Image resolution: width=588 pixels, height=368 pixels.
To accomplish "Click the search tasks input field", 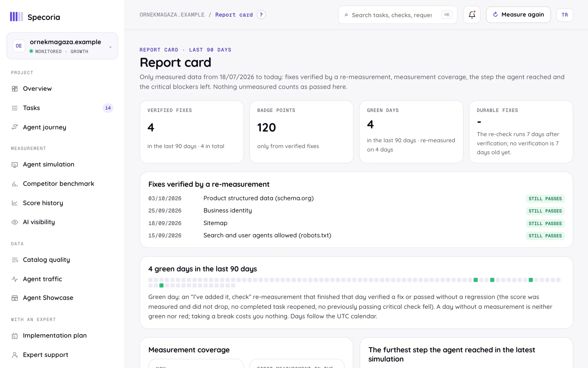I will pos(398,15).
